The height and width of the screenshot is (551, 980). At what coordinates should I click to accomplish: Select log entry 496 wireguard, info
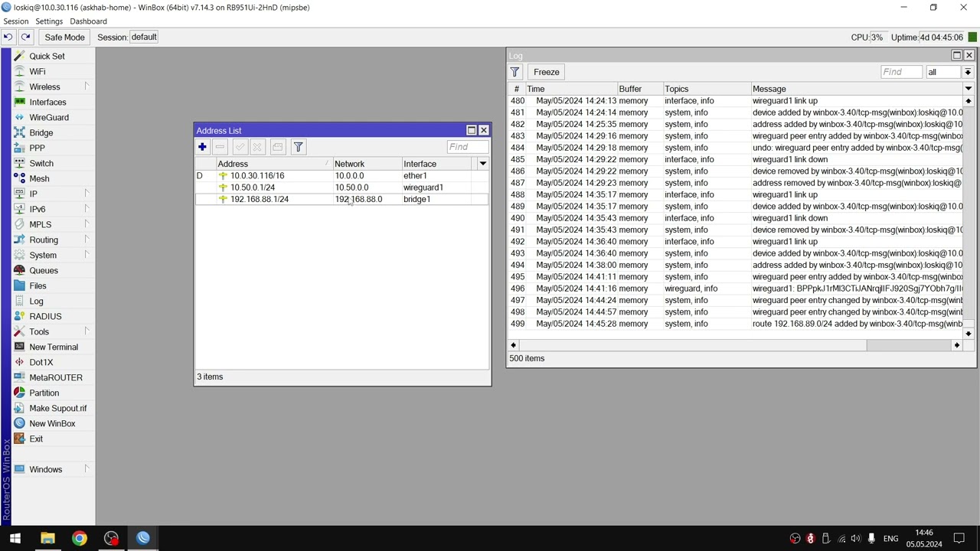point(735,289)
